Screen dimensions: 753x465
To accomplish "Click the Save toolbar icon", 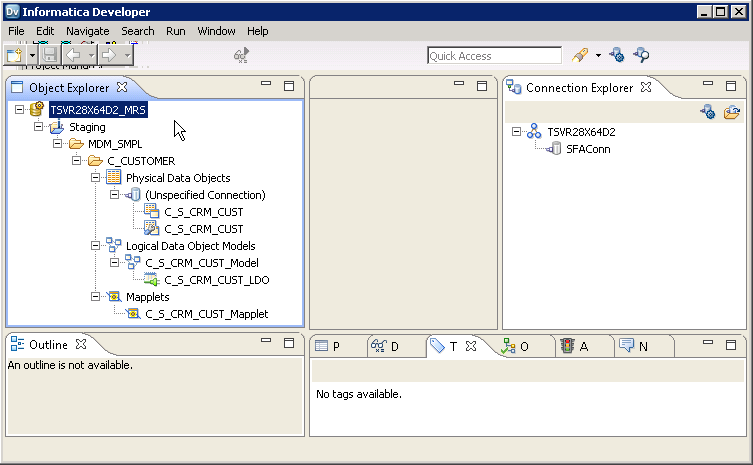I will tap(49, 55).
